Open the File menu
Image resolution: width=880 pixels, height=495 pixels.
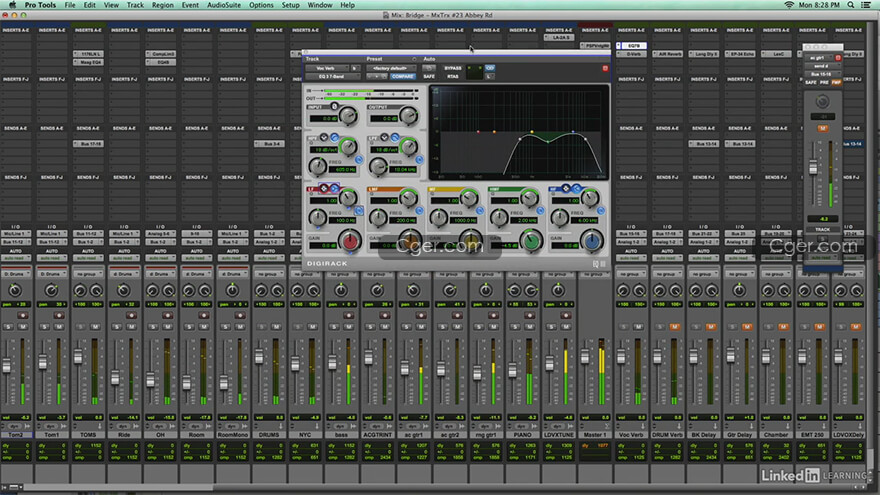pos(70,5)
